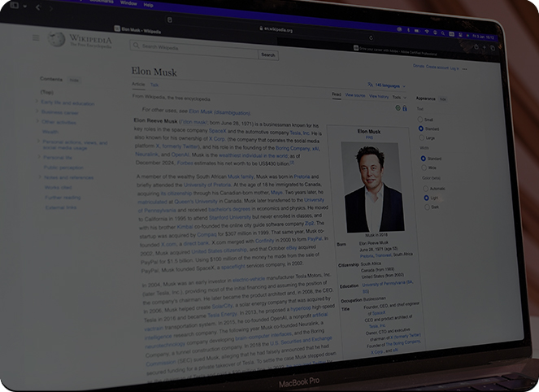Click the Elon Musk infobox portrait
Screen dimensions: 539x392
point(372,187)
